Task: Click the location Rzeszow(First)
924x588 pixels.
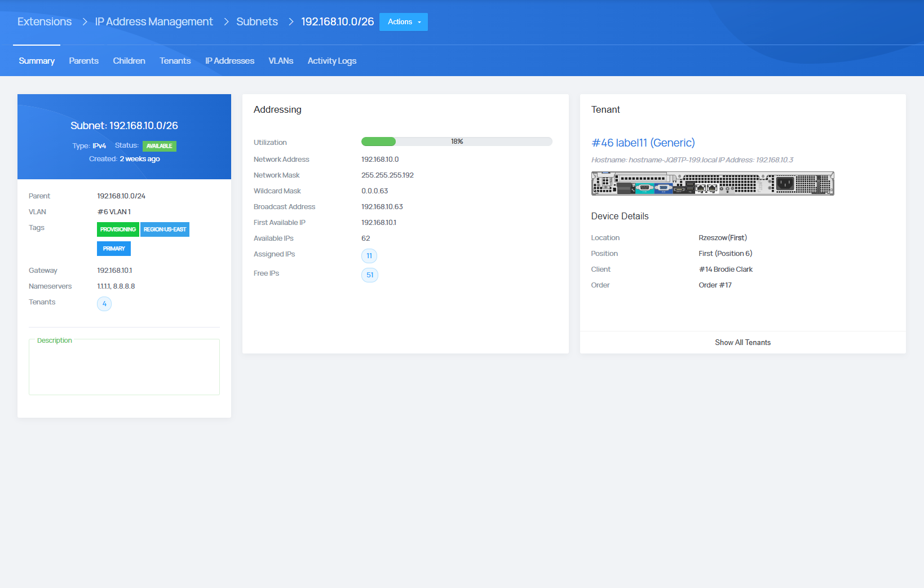Action: coord(723,238)
